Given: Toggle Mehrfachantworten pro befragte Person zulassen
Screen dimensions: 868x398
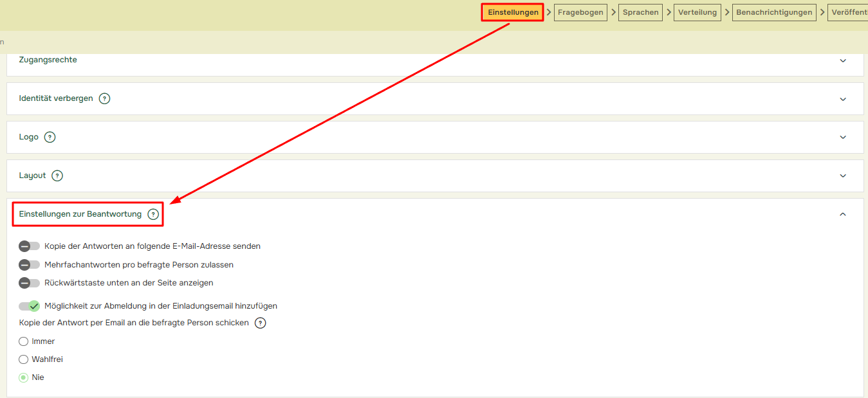Looking at the screenshot, I should point(29,265).
